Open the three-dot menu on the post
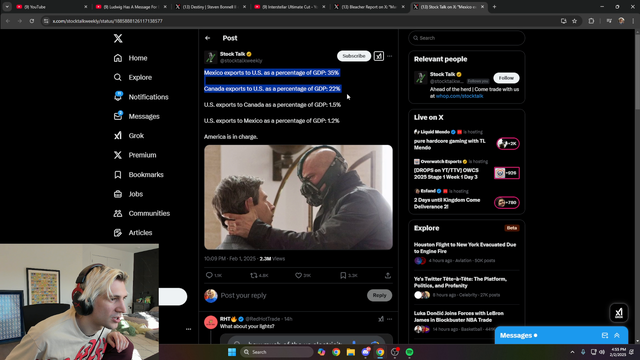Viewport: 640px width, 360px height. (390, 56)
